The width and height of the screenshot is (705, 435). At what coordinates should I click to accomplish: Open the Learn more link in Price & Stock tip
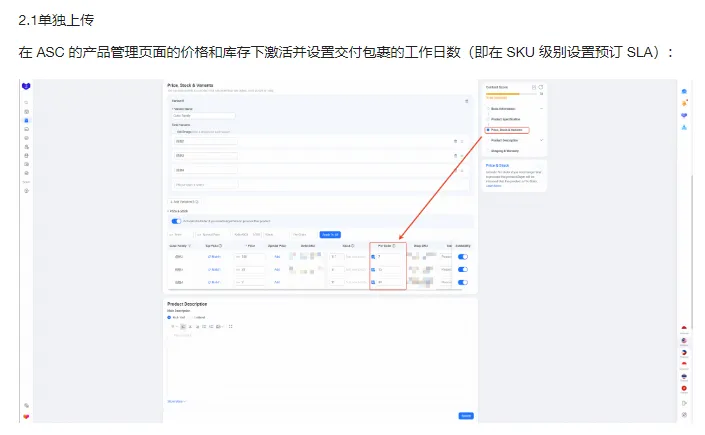tap(493, 186)
